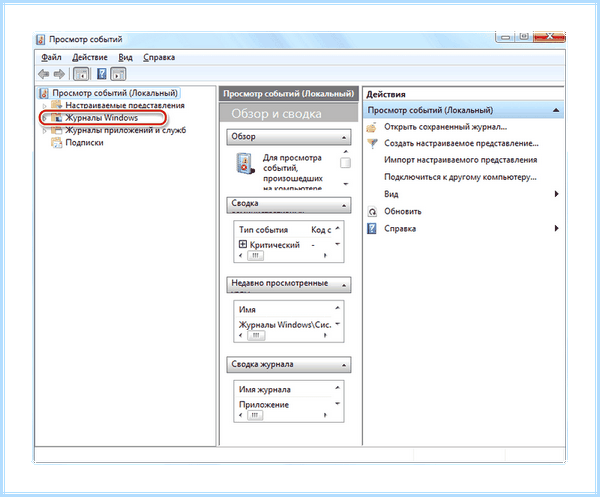Screen dimensions: 600x497
Task: Click the blue Help toolbar icon
Action: click(101, 74)
